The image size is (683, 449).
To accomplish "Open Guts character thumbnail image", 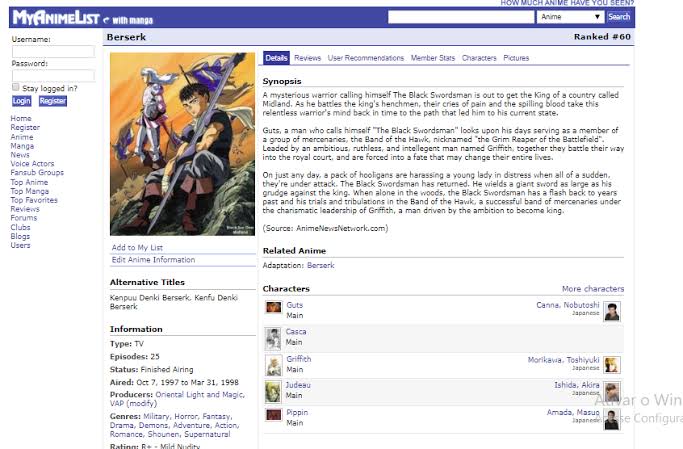I will [272, 309].
